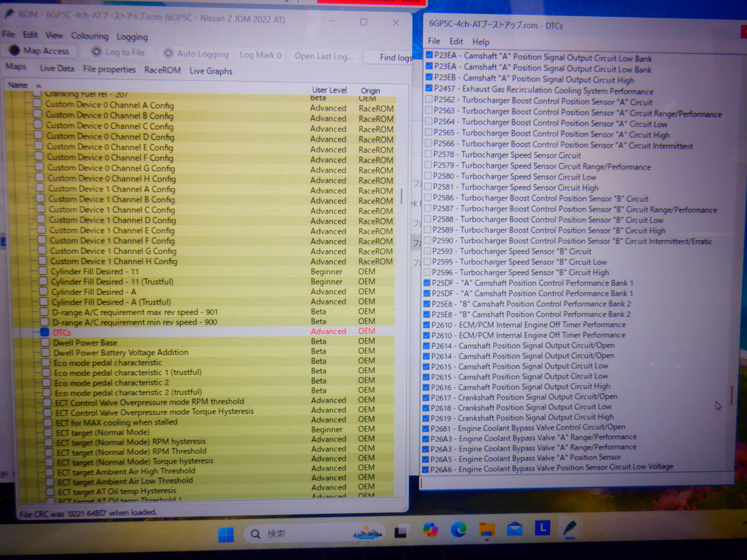Open File menu in ROM window
Image resolution: width=747 pixels, height=560 pixels.
(x=8, y=34)
